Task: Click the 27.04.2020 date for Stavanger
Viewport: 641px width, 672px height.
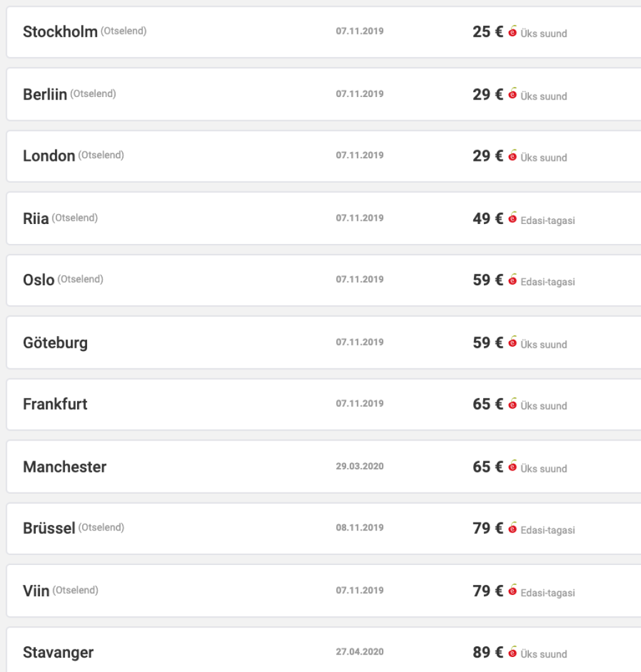Action: (x=359, y=652)
